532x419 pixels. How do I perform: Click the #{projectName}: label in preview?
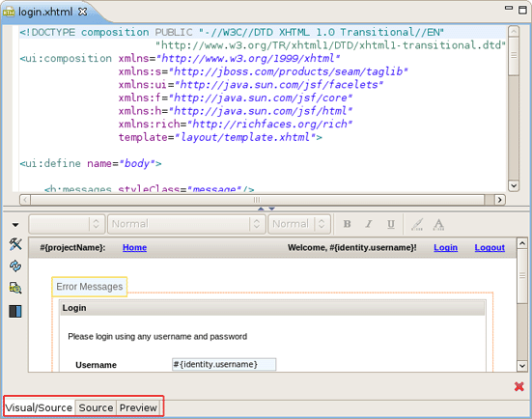[x=72, y=248]
